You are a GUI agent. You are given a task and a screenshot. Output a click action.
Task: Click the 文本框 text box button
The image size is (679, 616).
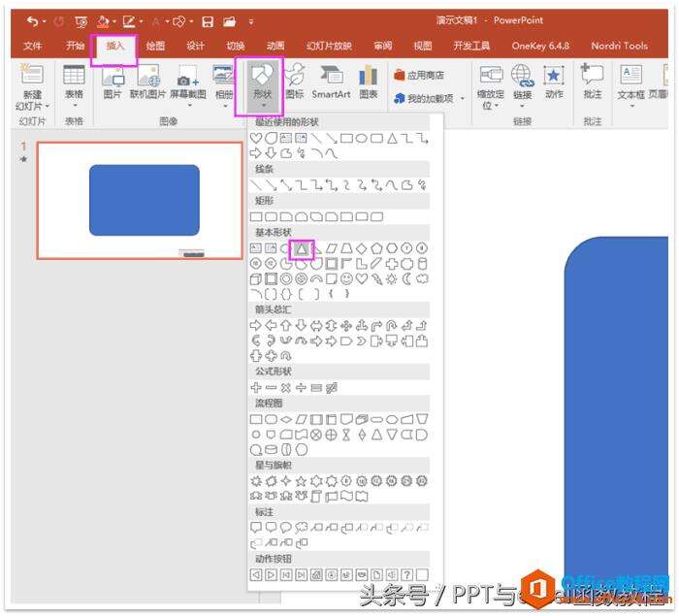631,85
